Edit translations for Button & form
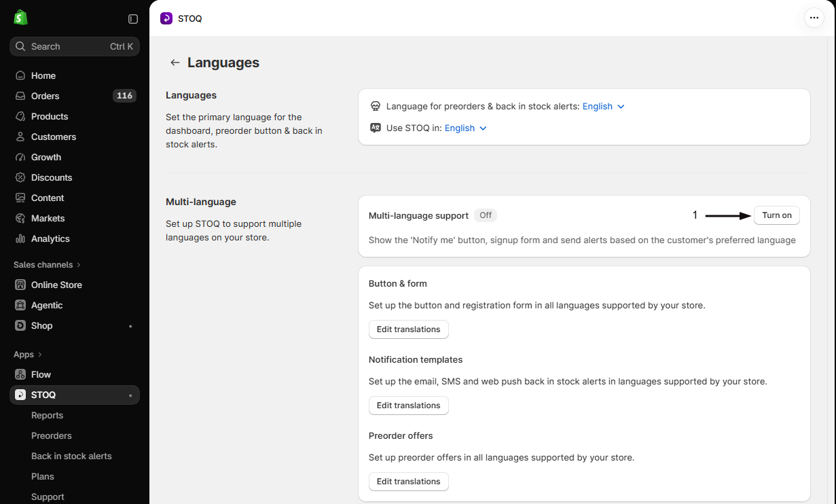The width and height of the screenshot is (836, 504). pyautogui.click(x=409, y=329)
